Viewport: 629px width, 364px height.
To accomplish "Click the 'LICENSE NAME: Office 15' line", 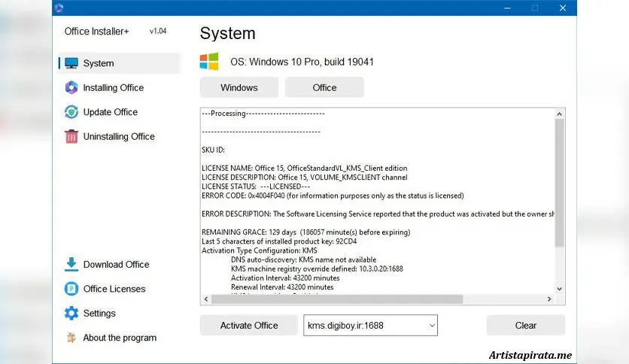I will click(x=304, y=168).
